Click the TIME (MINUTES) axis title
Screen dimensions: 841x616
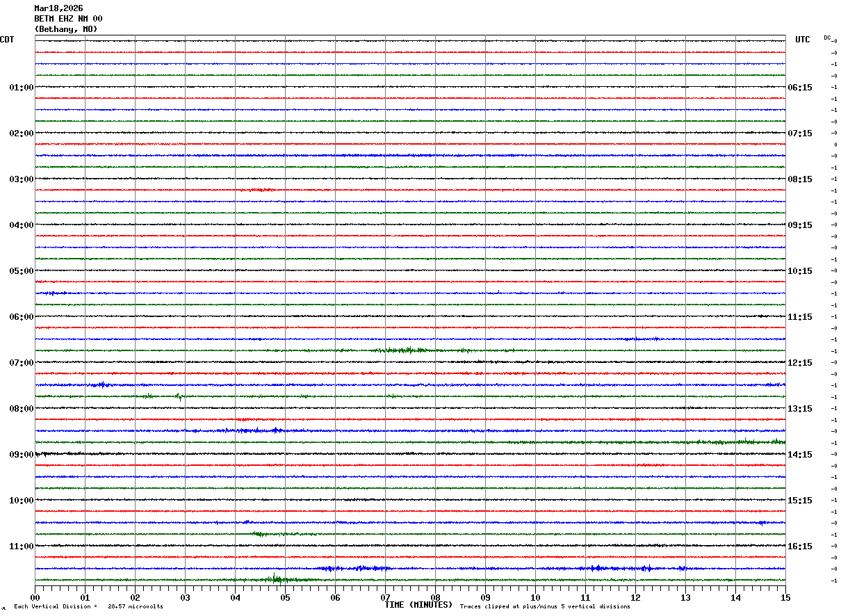tap(418, 605)
